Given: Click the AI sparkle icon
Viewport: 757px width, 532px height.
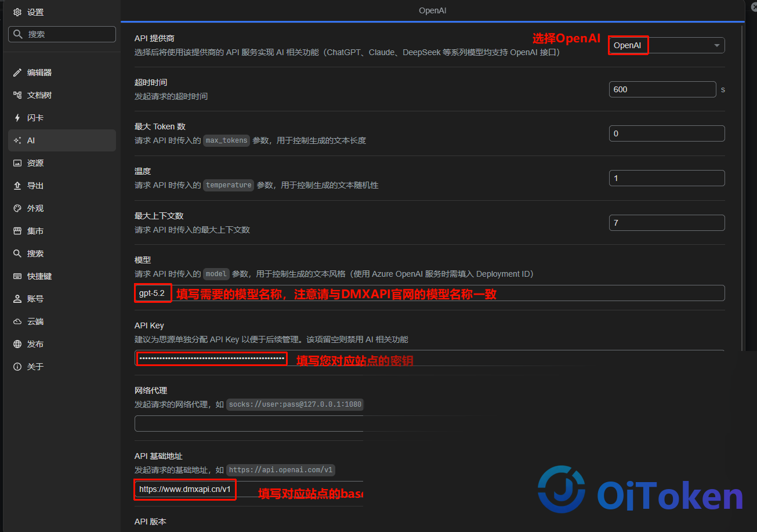Looking at the screenshot, I should (x=17, y=140).
